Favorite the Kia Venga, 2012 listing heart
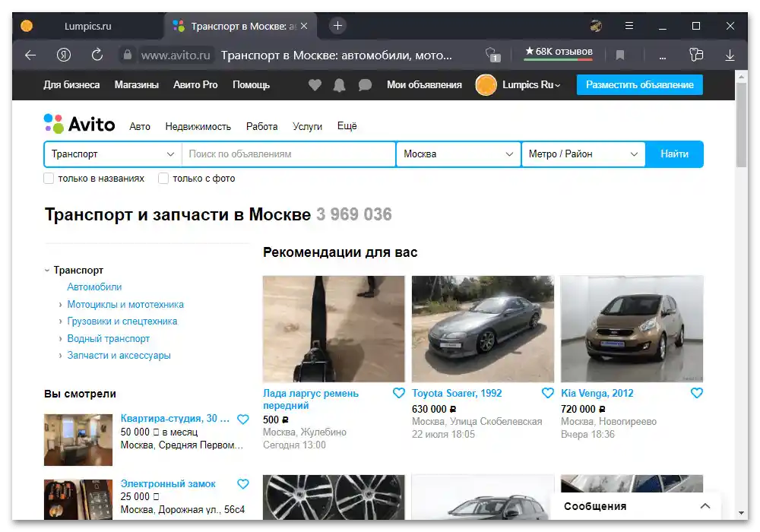Image resolution: width=760 pixels, height=532 pixels. coord(696,393)
